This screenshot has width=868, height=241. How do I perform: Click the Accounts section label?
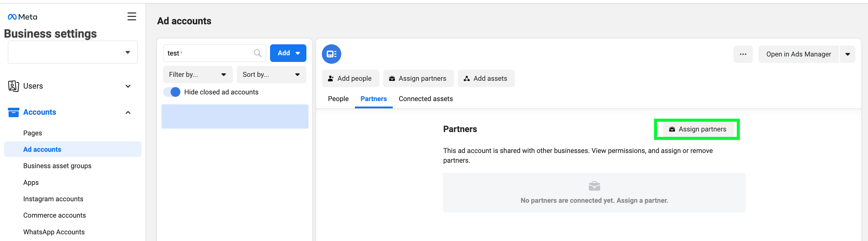pos(40,112)
